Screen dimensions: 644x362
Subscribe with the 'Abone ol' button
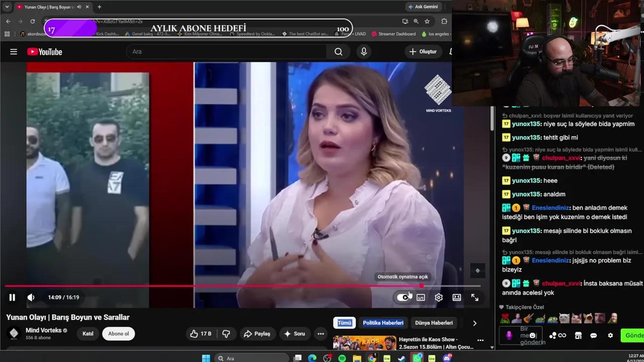point(118,334)
